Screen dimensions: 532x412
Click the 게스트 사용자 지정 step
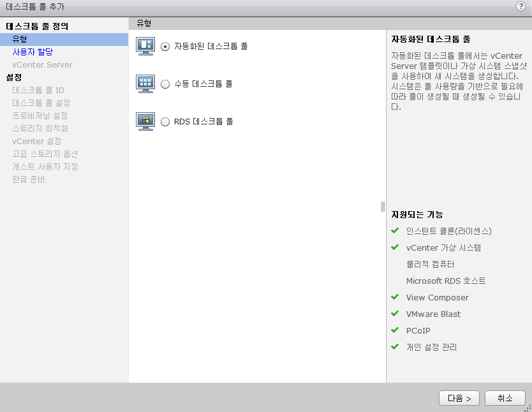[45, 167]
